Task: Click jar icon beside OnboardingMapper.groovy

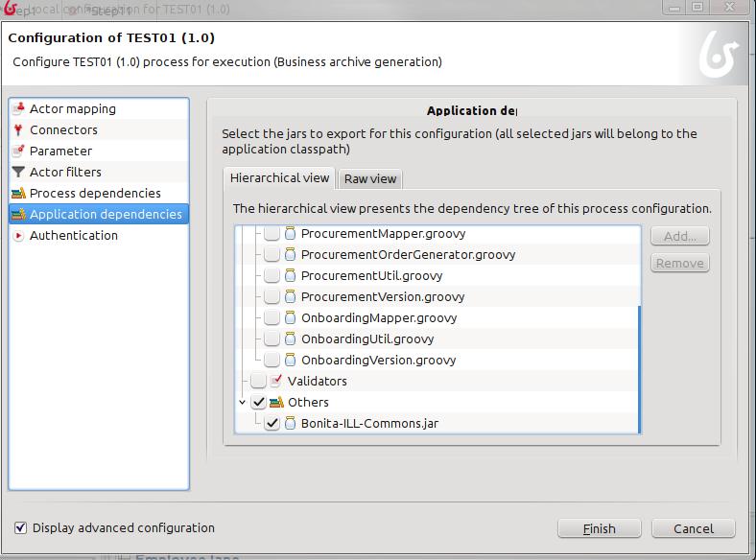Action: (x=290, y=317)
